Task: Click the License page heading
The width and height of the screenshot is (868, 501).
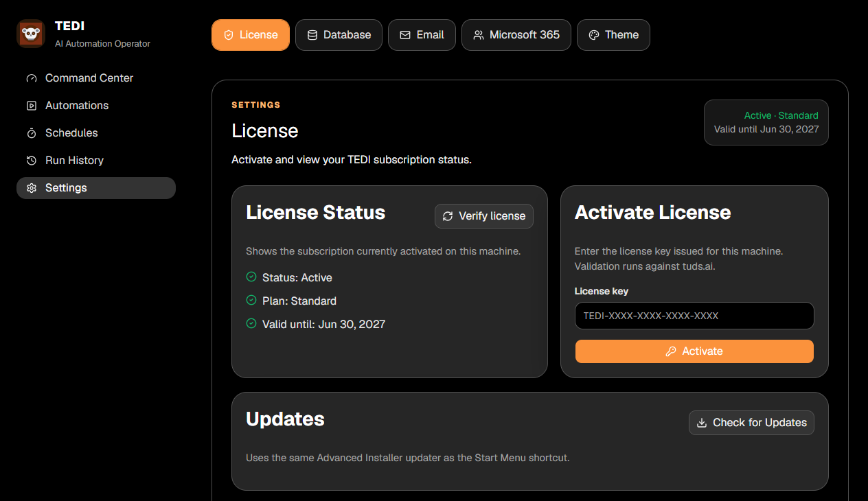Action: click(x=265, y=131)
